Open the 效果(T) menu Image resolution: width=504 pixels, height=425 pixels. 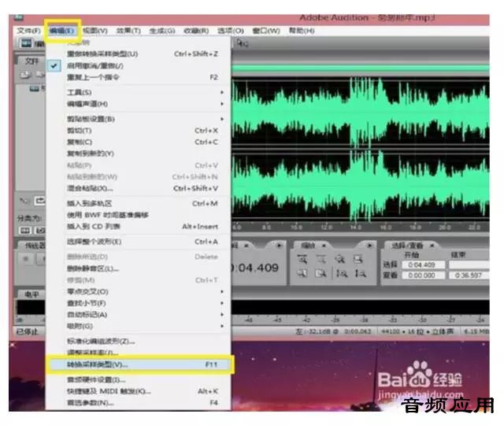(x=128, y=31)
